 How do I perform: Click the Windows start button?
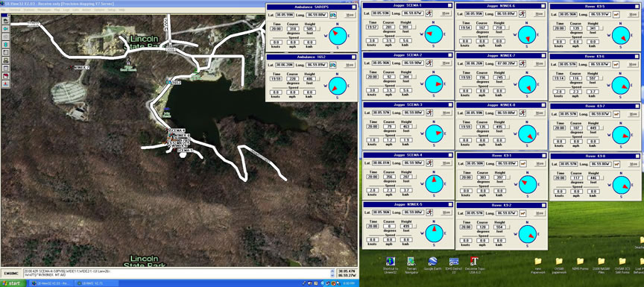(13, 283)
